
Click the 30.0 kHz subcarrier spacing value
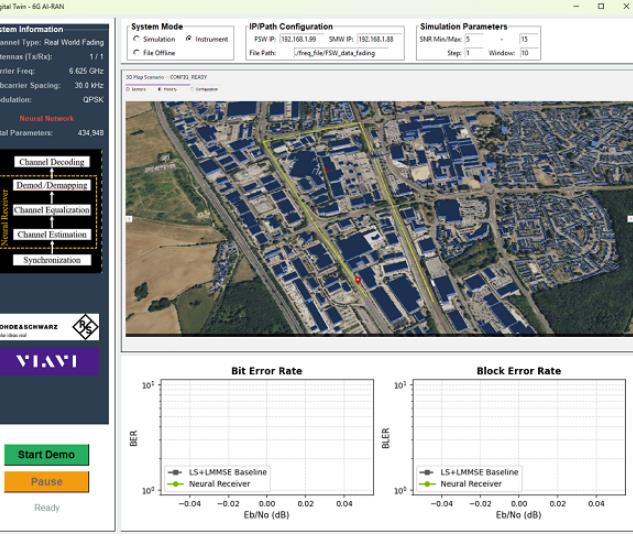coord(89,85)
